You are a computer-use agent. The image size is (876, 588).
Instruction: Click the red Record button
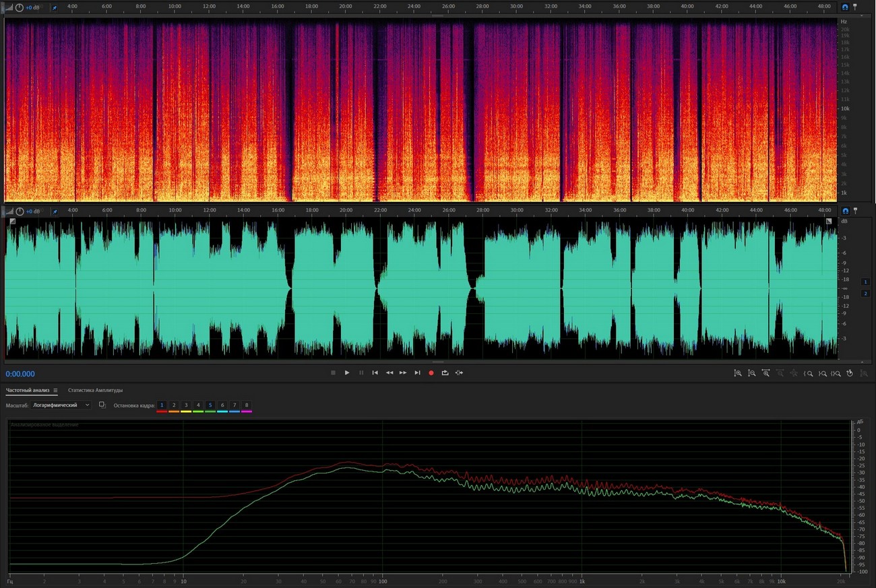(x=431, y=372)
